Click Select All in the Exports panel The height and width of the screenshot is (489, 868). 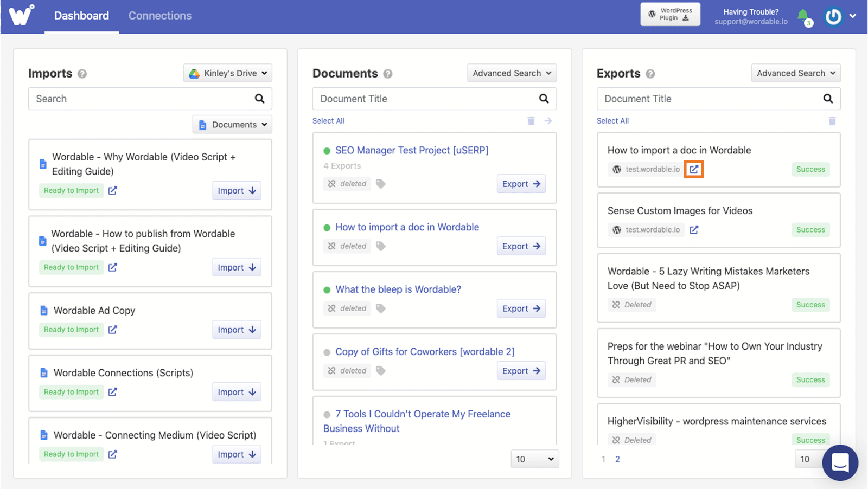pyautogui.click(x=612, y=120)
